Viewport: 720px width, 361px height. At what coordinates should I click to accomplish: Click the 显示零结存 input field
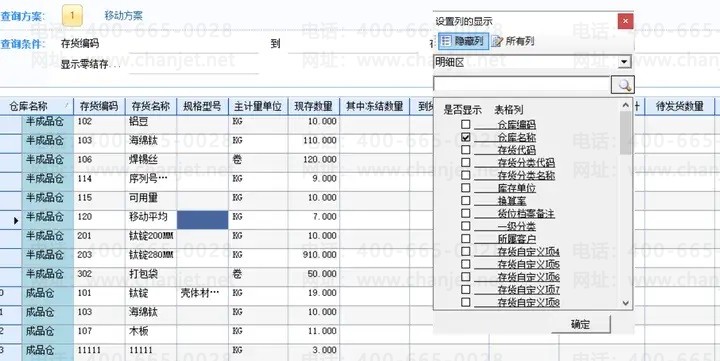coord(194,65)
